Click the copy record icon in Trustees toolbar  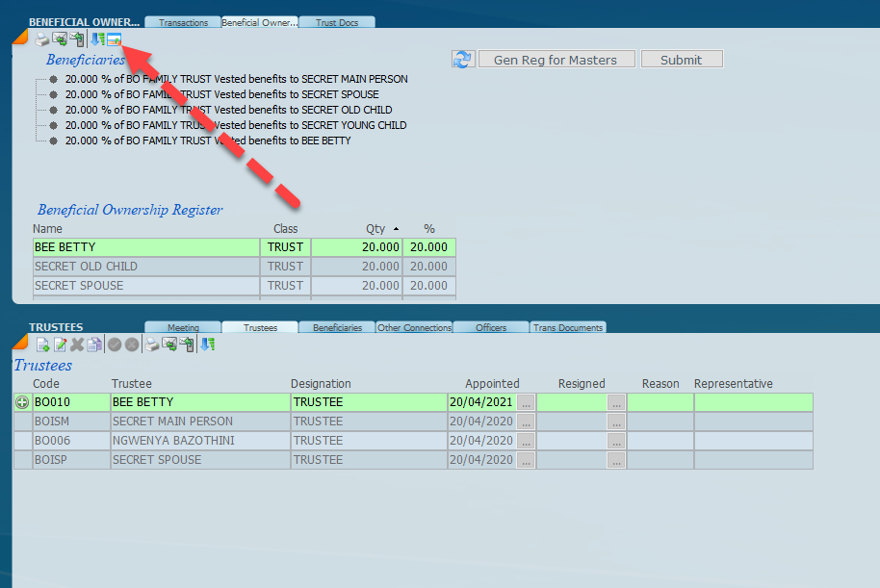[x=94, y=345]
